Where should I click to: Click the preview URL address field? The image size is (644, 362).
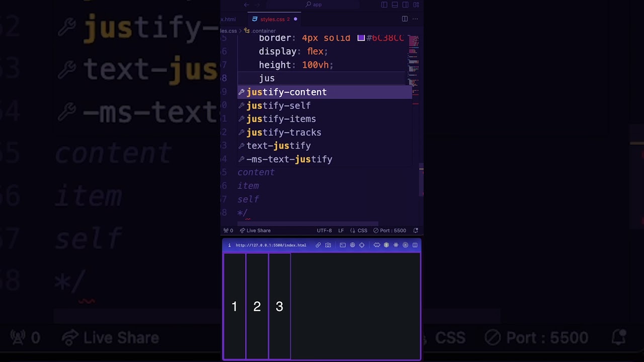tap(271, 245)
